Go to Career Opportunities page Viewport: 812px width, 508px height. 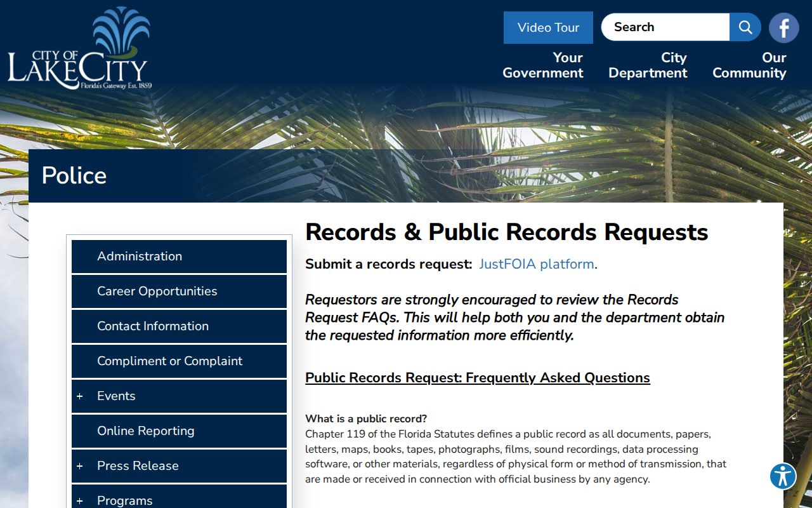(179, 291)
